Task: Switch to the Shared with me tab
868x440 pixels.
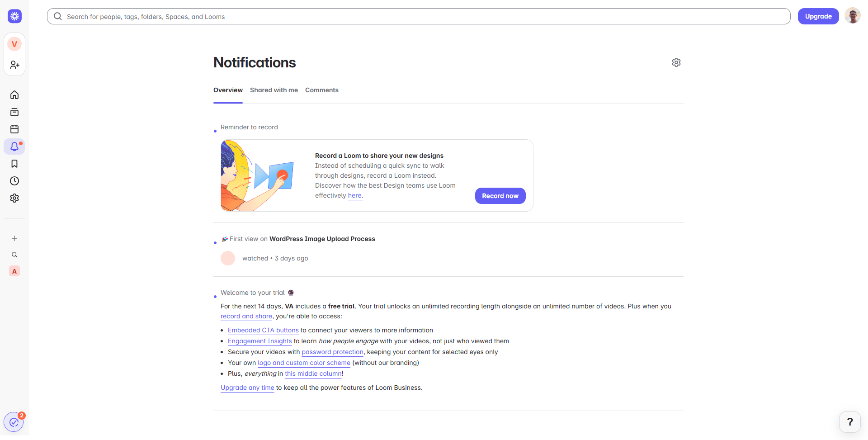Action: tap(274, 90)
